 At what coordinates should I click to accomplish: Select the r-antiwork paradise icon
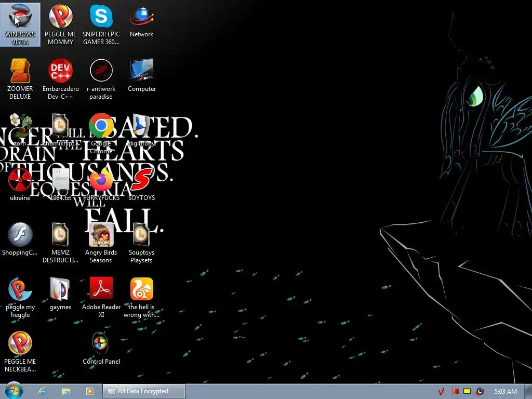101,79
